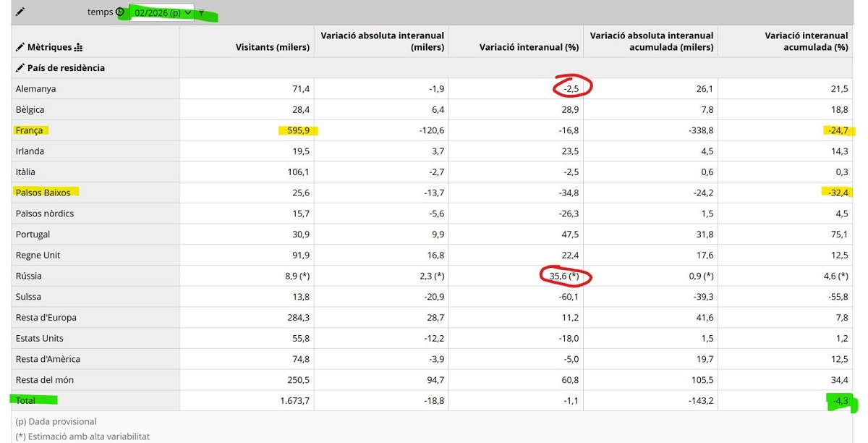Click the Itàlia row label
Image resolution: width=868 pixels, height=443 pixels.
coord(26,172)
